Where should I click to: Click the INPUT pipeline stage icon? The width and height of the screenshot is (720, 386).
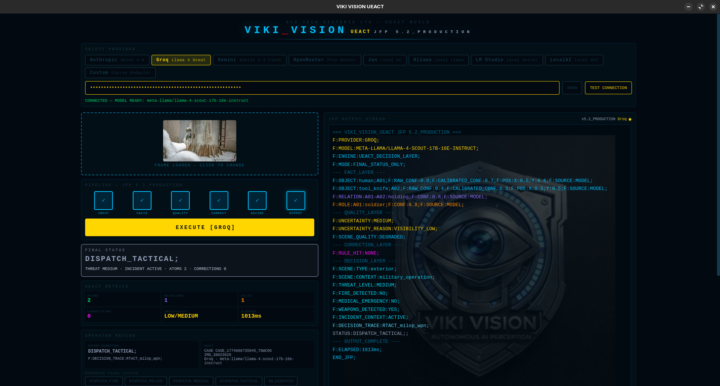click(103, 201)
